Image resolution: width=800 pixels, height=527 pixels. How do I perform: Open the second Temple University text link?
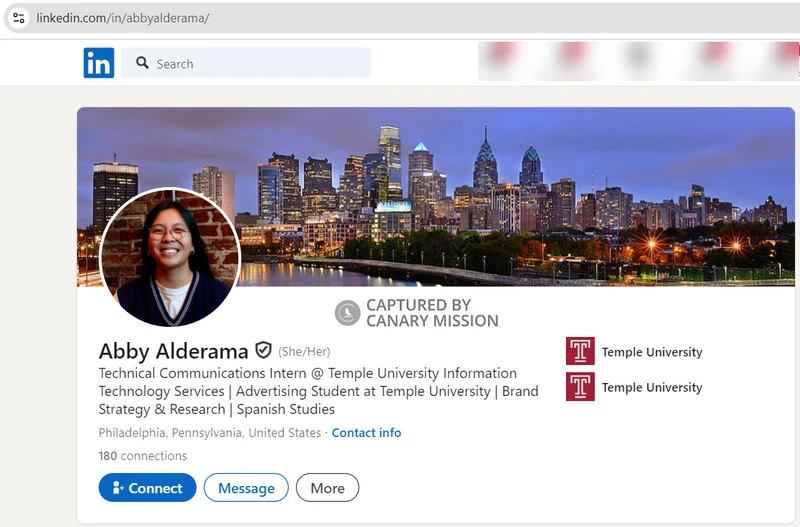pyautogui.click(x=652, y=387)
